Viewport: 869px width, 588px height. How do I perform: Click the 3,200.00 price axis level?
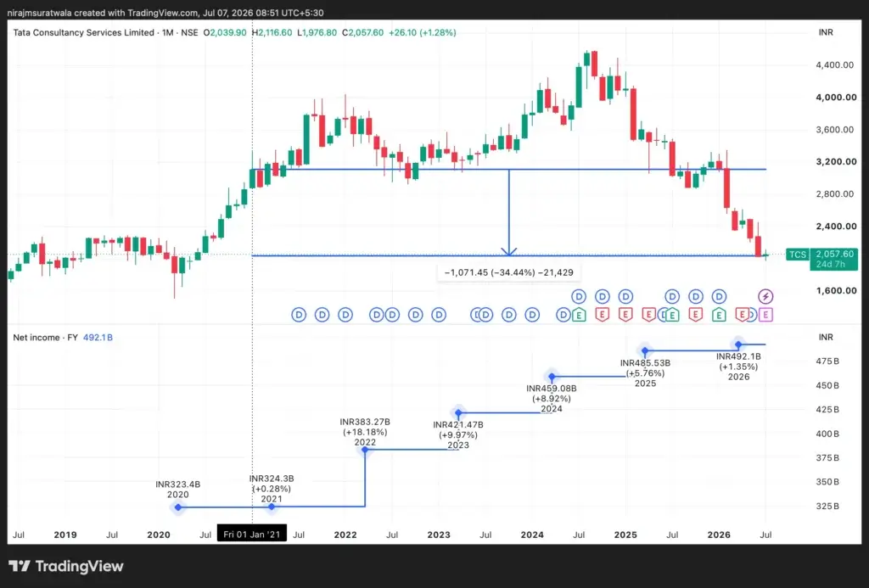pyautogui.click(x=836, y=162)
